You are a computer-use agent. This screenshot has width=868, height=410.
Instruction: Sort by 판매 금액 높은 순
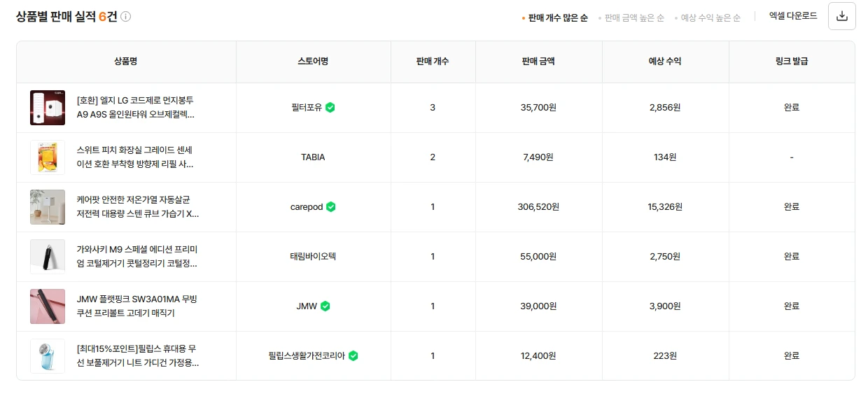coord(634,17)
